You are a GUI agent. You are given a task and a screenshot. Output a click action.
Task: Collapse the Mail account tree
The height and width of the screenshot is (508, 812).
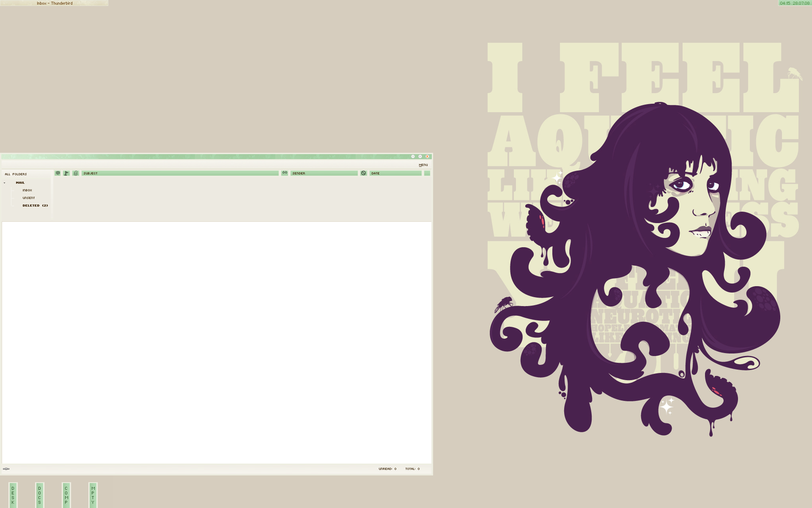pyautogui.click(x=5, y=183)
